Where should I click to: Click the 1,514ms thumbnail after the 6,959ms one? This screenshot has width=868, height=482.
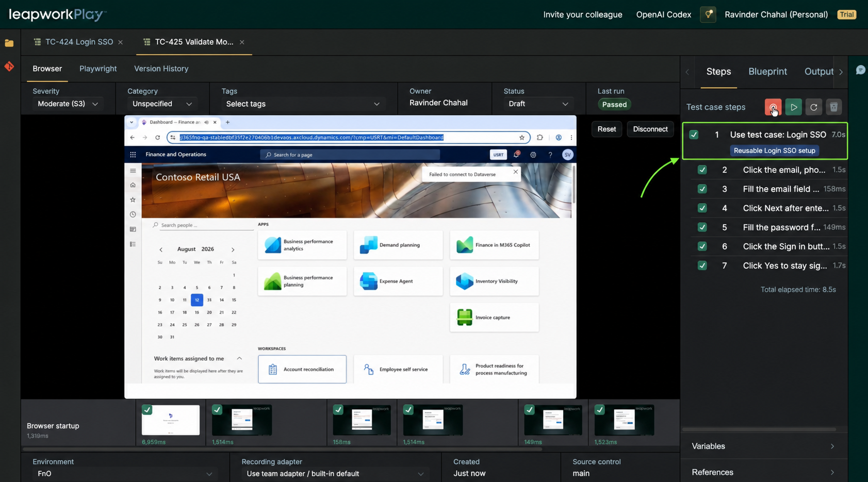(242, 420)
